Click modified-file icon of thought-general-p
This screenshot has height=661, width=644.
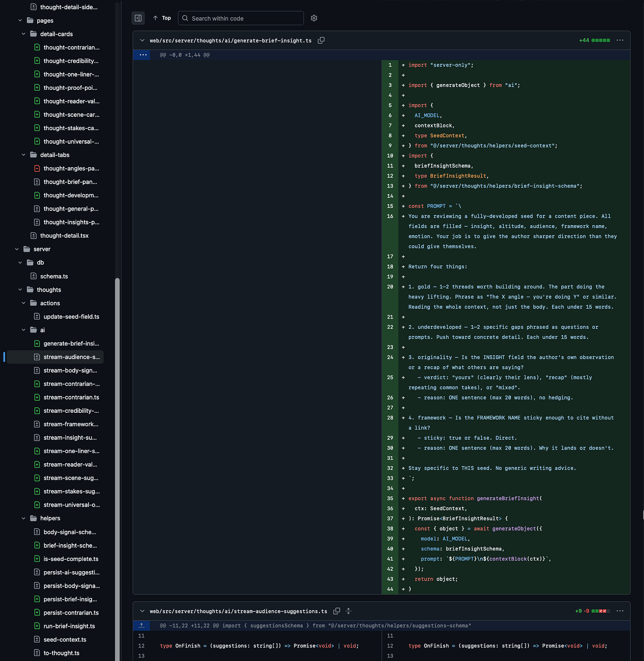click(x=37, y=208)
